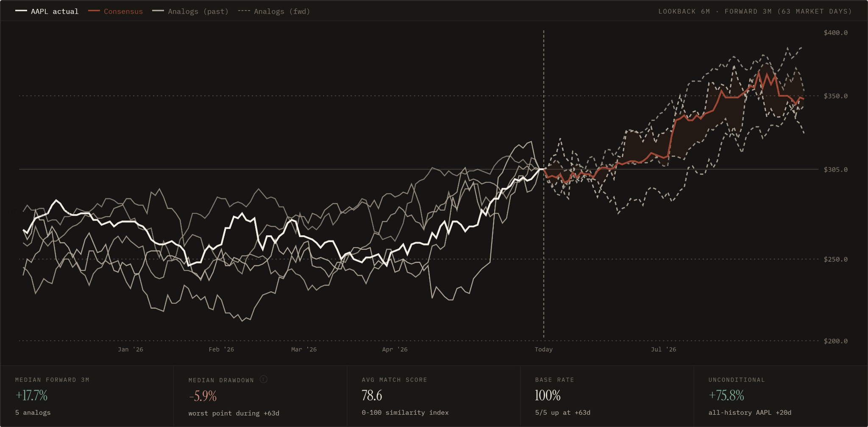Viewport: 868px width, 427px height.
Task: Click the $250.0 price axis label
Action: [x=836, y=259]
